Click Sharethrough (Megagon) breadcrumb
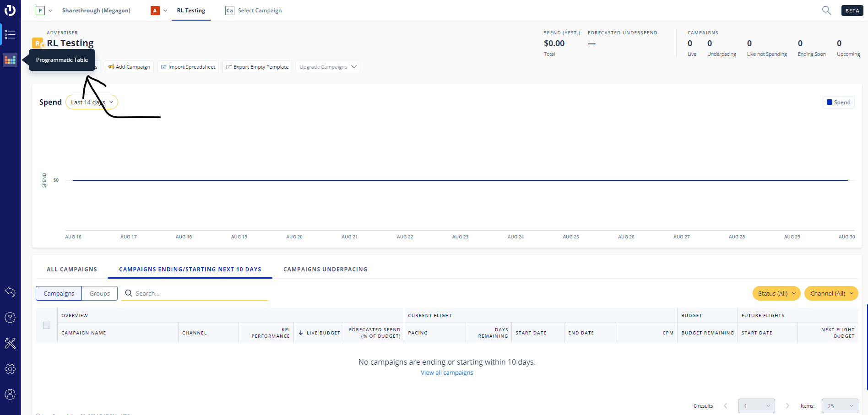The image size is (868, 415). coord(96,11)
